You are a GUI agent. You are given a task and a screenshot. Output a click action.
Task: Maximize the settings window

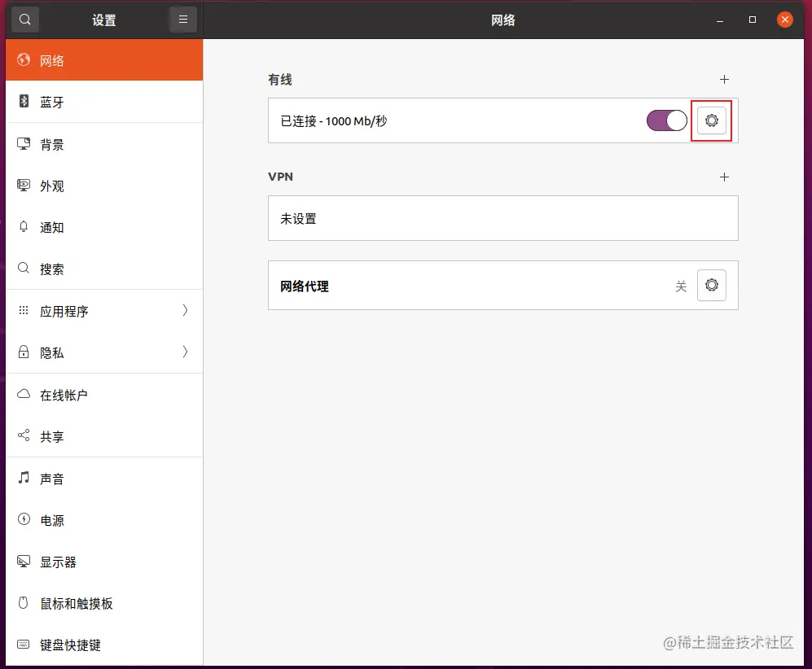(753, 20)
